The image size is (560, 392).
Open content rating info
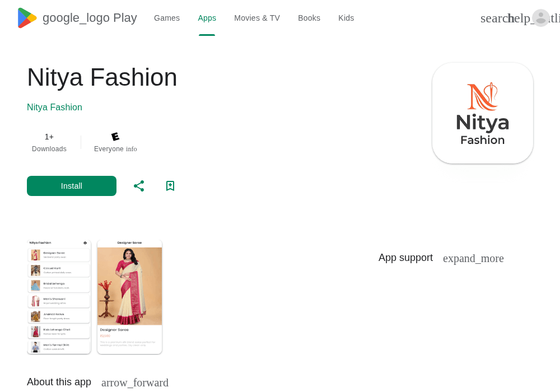tap(132, 149)
